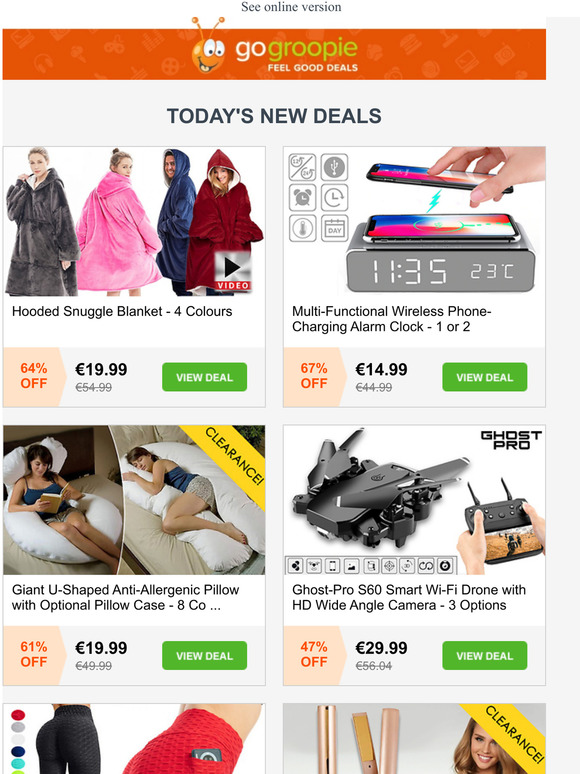Click the hair straightener product image
The height and width of the screenshot is (774, 580).
[x=414, y=738]
